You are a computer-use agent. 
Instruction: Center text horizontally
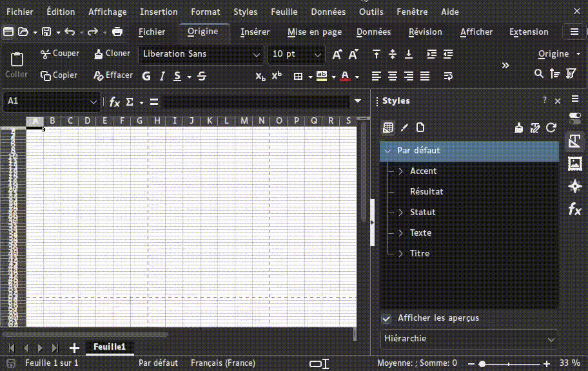pyautogui.click(x=393, y=77)
